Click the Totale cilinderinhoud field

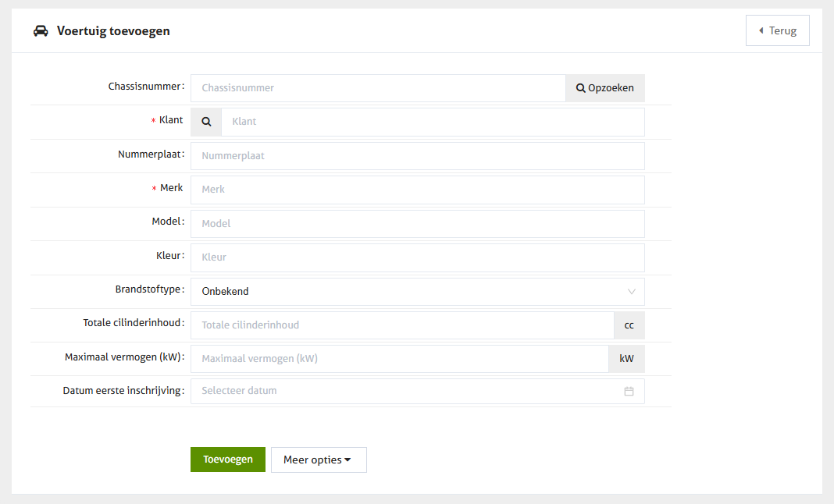click(401, 325)
